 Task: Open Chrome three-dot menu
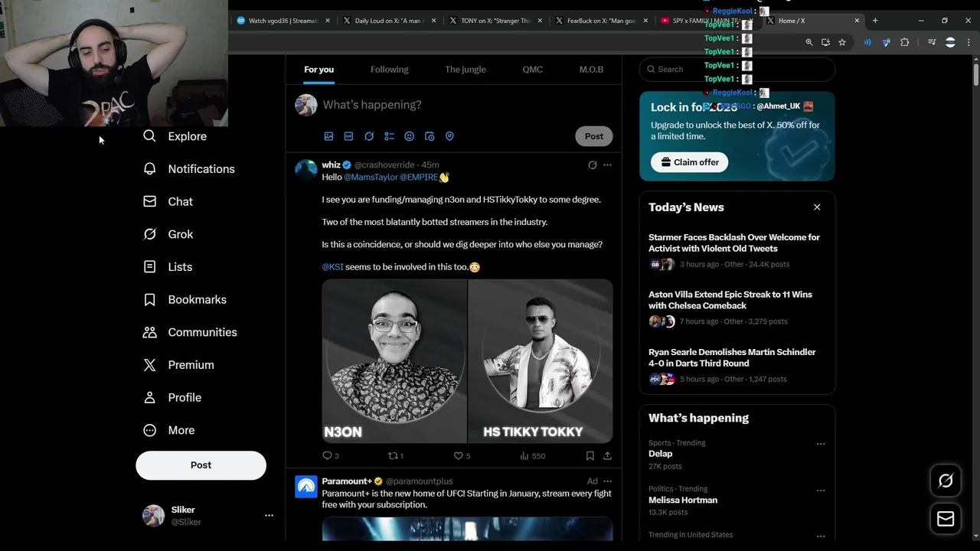[969, 43]
